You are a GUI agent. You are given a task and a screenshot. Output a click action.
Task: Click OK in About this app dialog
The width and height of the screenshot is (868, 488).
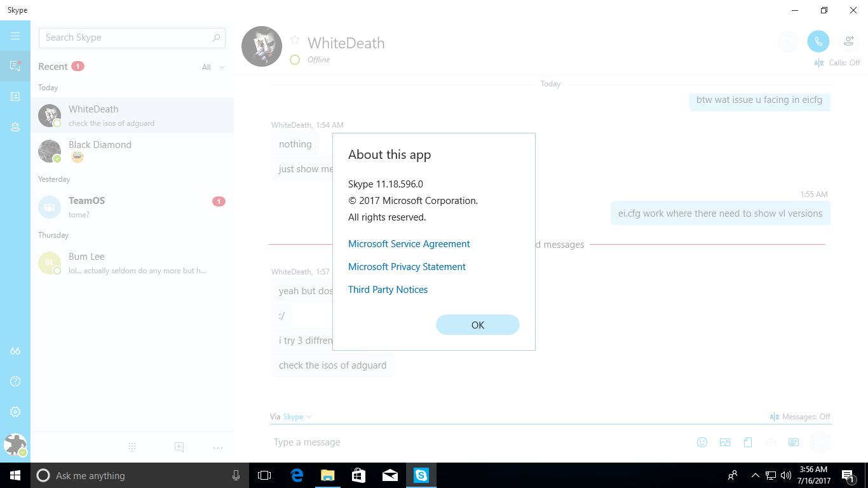pos(477,325)
